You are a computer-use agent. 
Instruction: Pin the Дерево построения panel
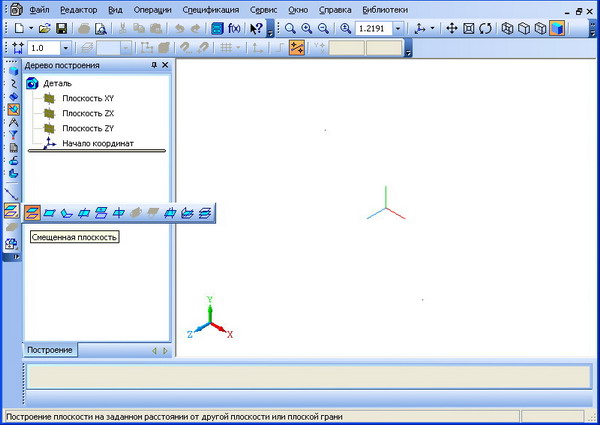click(x=153, y=66)
